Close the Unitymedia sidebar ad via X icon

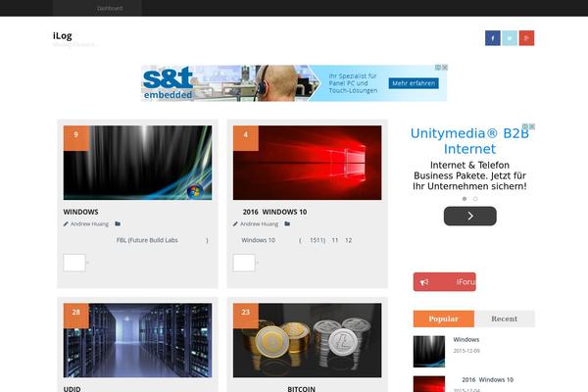(532, 126)
